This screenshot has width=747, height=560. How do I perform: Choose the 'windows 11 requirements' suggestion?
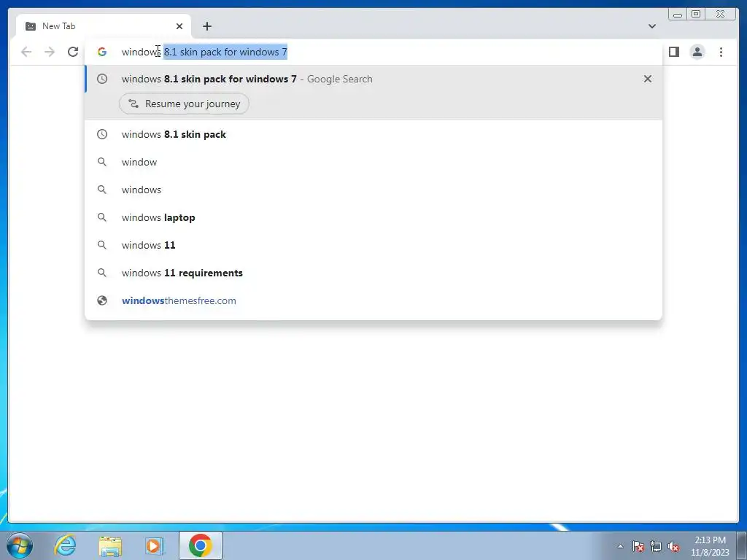click(x=373, y=273)
